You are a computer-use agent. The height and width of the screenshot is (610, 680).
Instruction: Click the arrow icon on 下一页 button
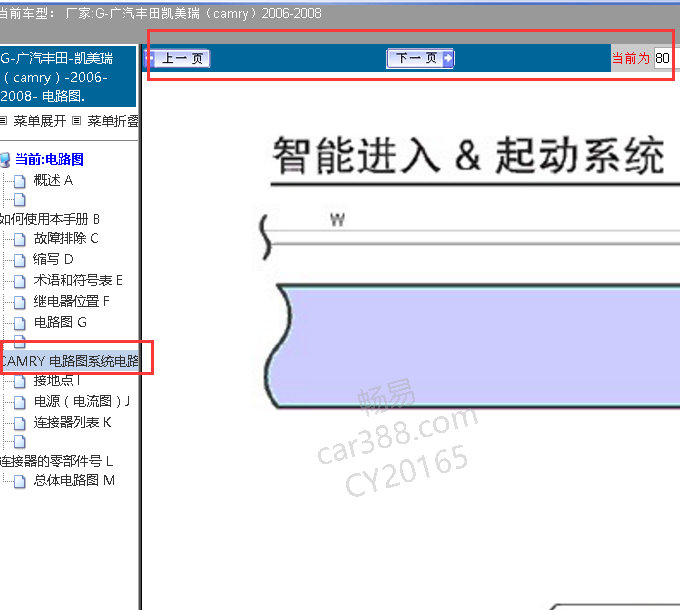(448, 58)
